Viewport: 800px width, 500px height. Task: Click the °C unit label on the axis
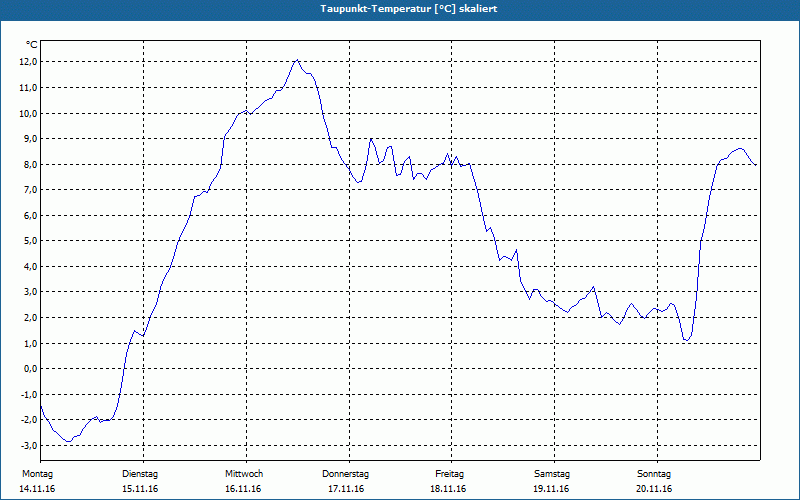tap(32, 45)
